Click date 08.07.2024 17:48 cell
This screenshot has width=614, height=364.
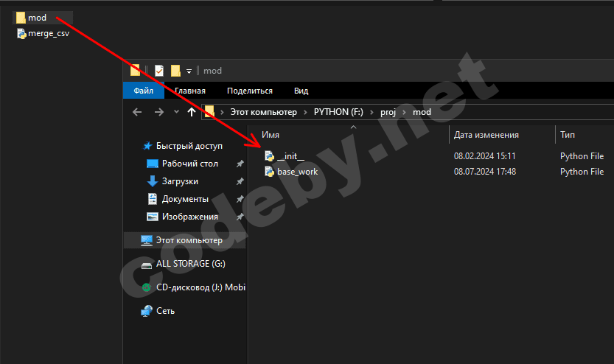[485, 172]
